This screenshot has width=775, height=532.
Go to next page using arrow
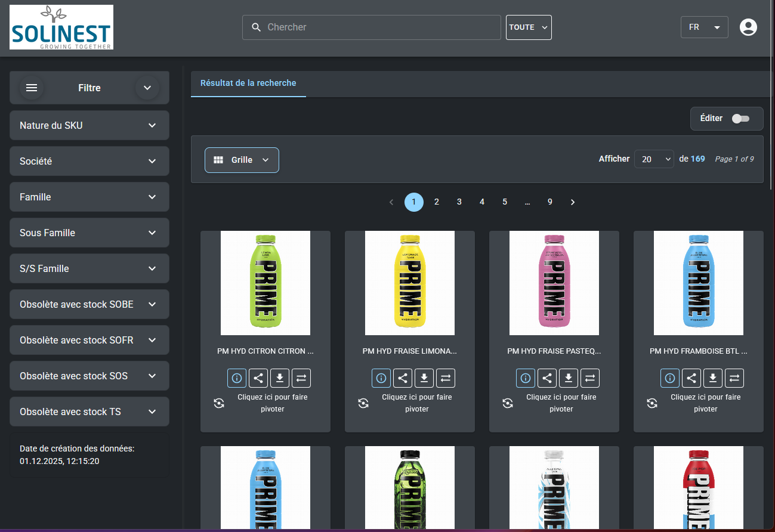point(573,202)
